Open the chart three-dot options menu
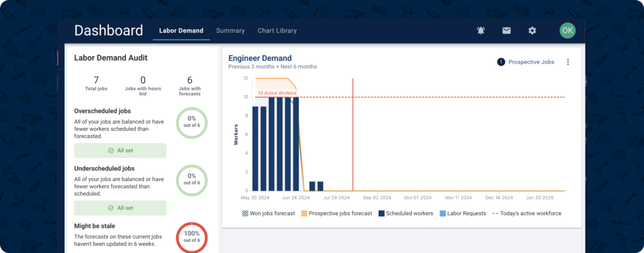This screenshot has height=253, width=644. coord(568,62)
